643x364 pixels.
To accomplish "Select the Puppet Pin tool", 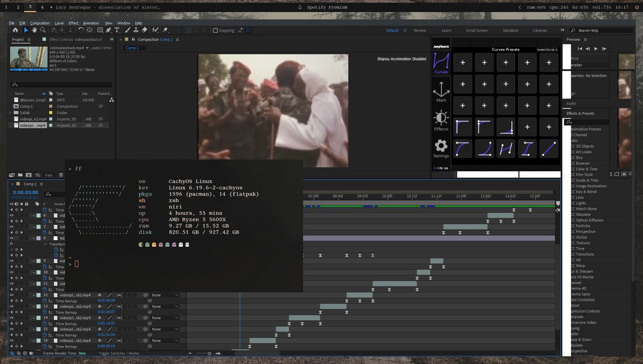I will click(x=165, y=30).
